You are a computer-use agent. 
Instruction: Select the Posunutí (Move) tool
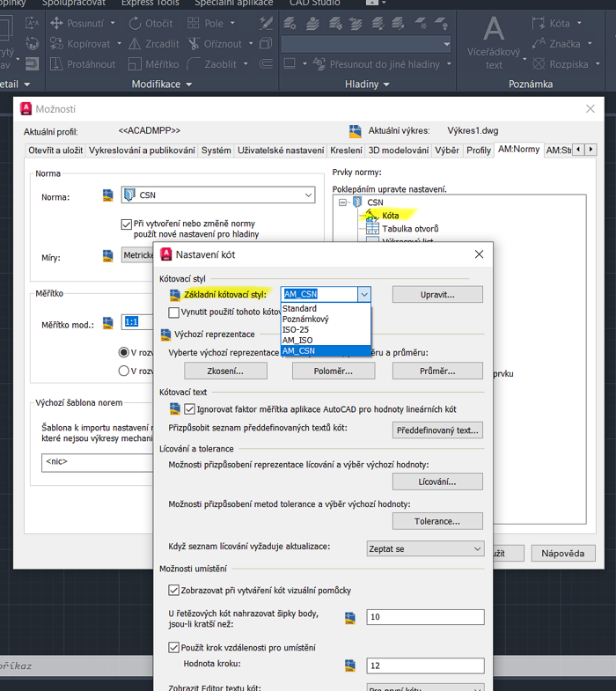[x=77, y=23]
